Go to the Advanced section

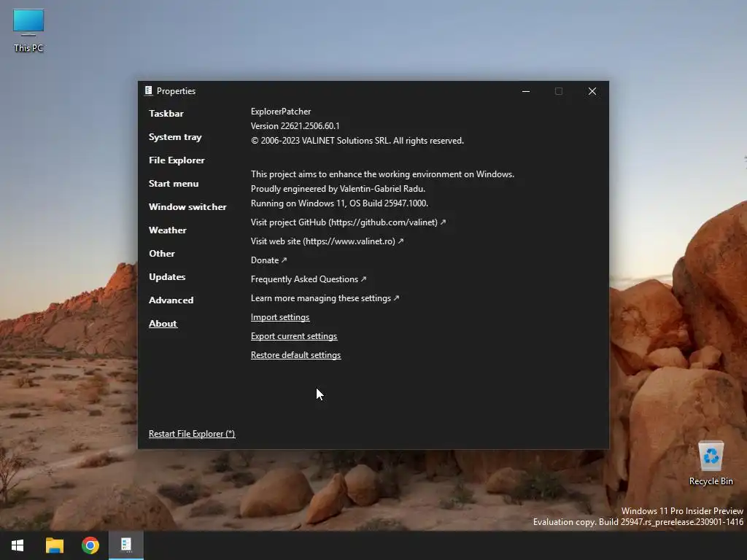click(171, 300)
